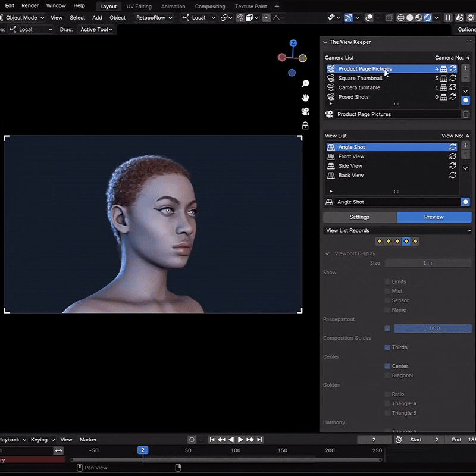
Task: Click the current frame playhead marker
Action: [143, 450]
